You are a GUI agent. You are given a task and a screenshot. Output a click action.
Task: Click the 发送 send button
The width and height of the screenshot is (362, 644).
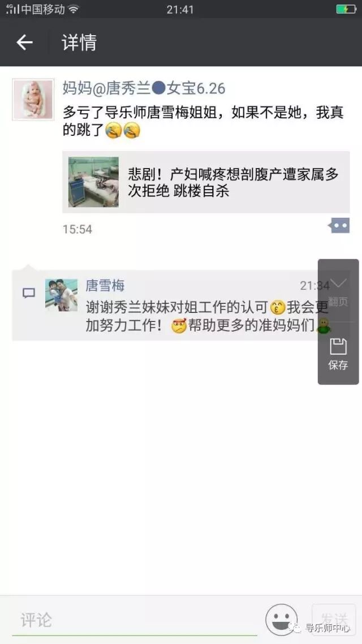point(333,619)
